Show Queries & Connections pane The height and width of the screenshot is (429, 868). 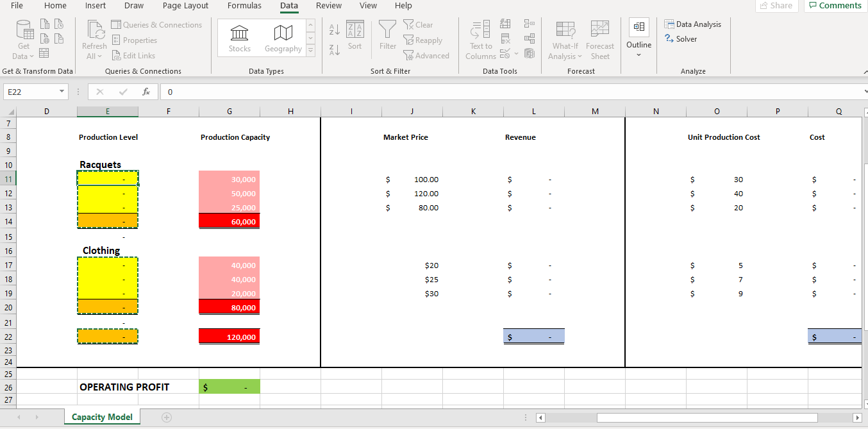click(157, 25)
